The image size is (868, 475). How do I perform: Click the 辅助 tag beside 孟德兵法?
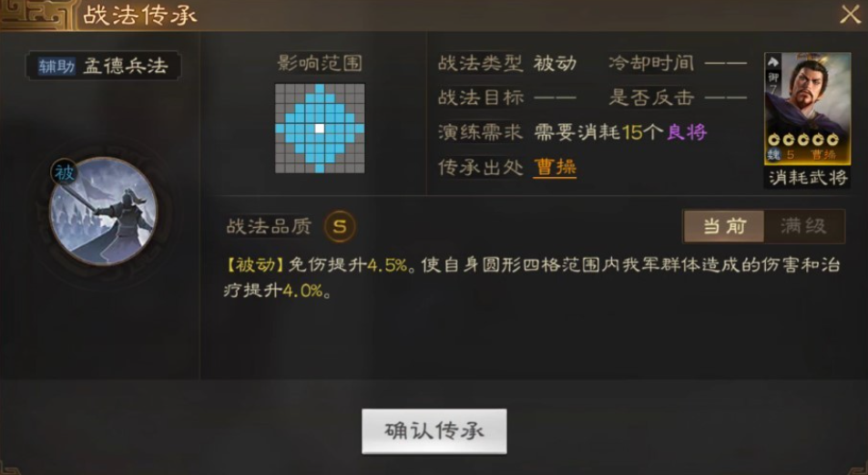pos(56,67)
